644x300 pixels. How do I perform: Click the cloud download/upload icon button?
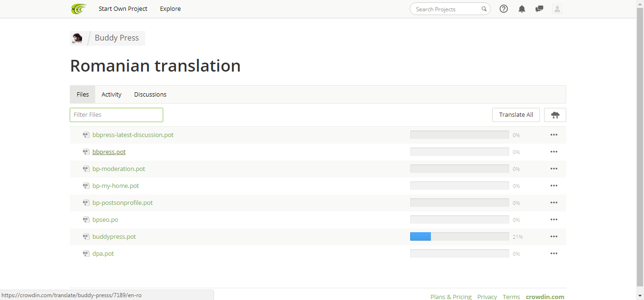(x=555, y=115)
